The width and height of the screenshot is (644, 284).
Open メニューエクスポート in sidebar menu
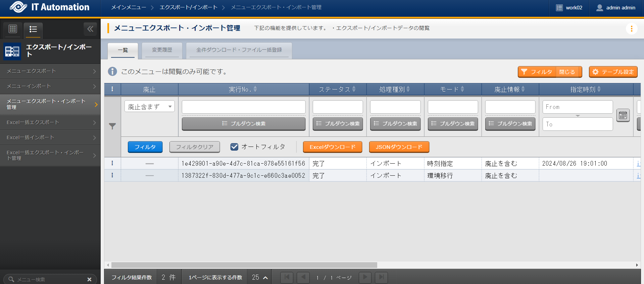click(50, 71)
